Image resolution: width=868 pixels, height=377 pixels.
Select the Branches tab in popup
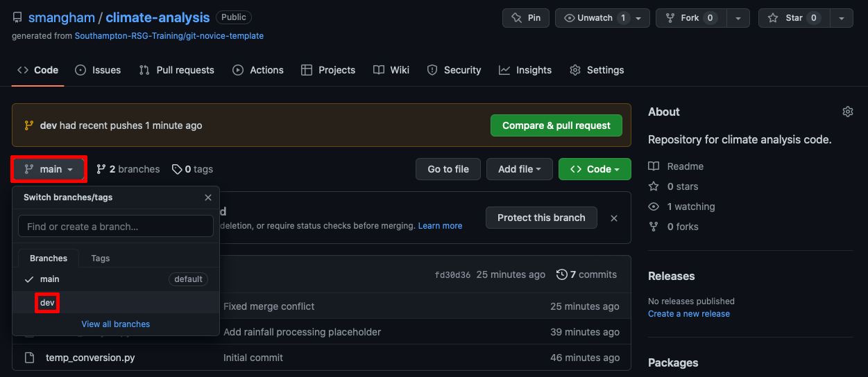coord(49,258)
